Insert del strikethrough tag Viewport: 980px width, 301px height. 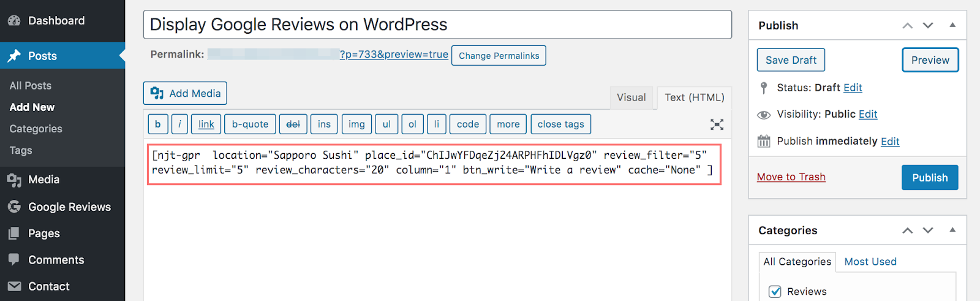pos(293,124)
